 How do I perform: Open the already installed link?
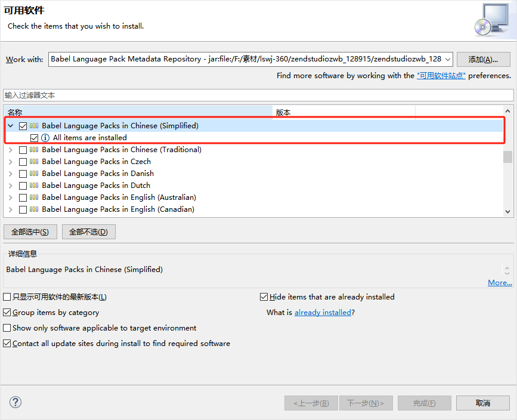point(323,313)
